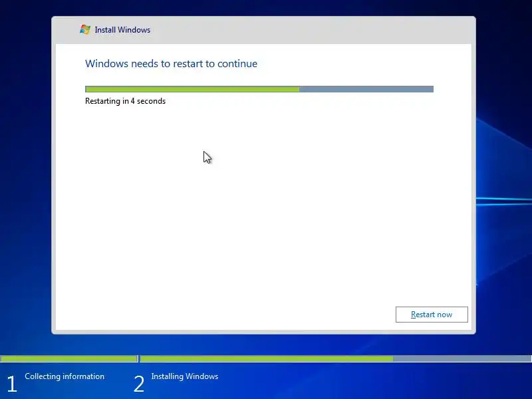The width and height of the screenshot is (532, 399).
Task: Click the Restart now button
Action: point(432,315)
